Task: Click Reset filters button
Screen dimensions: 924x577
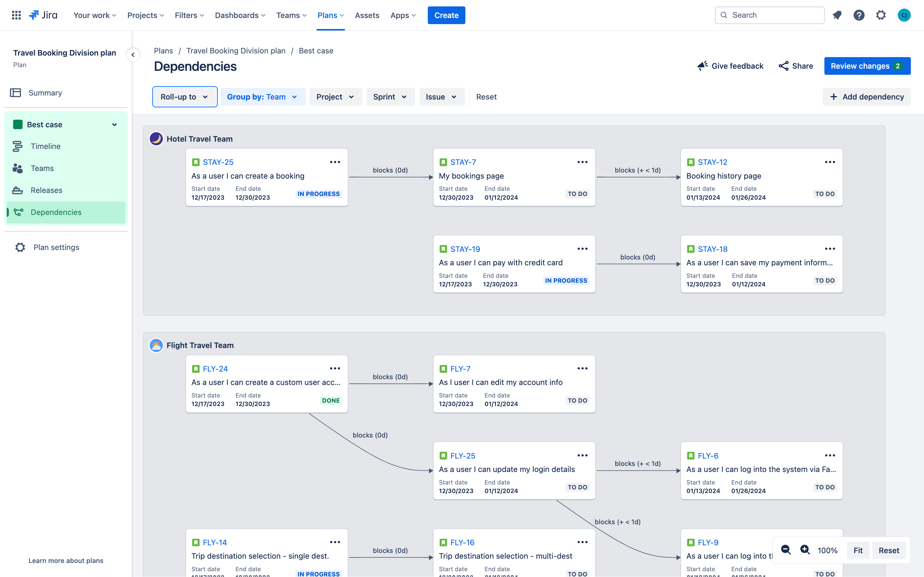Action: [x=486, y=96]
